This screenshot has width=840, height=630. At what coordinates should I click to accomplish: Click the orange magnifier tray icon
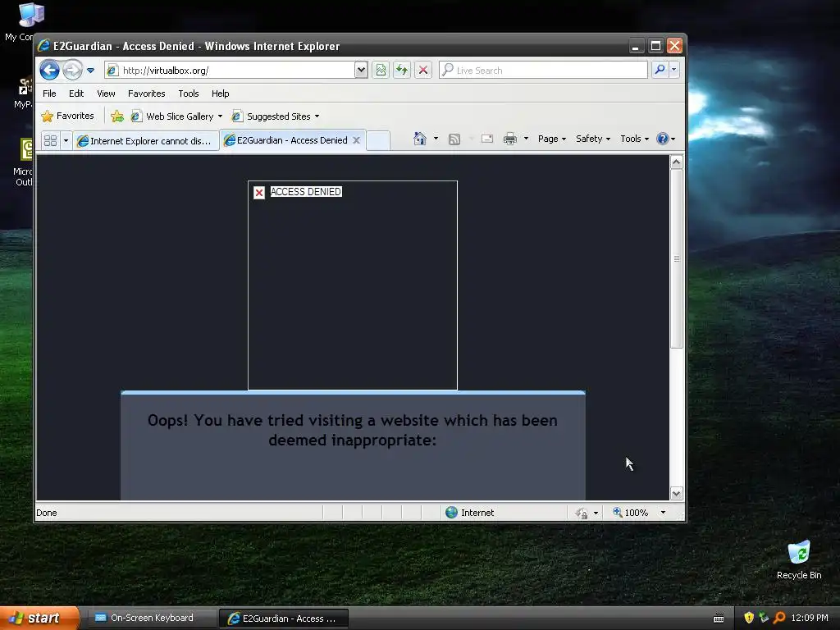pyautogui.click(x=779, y=618)
